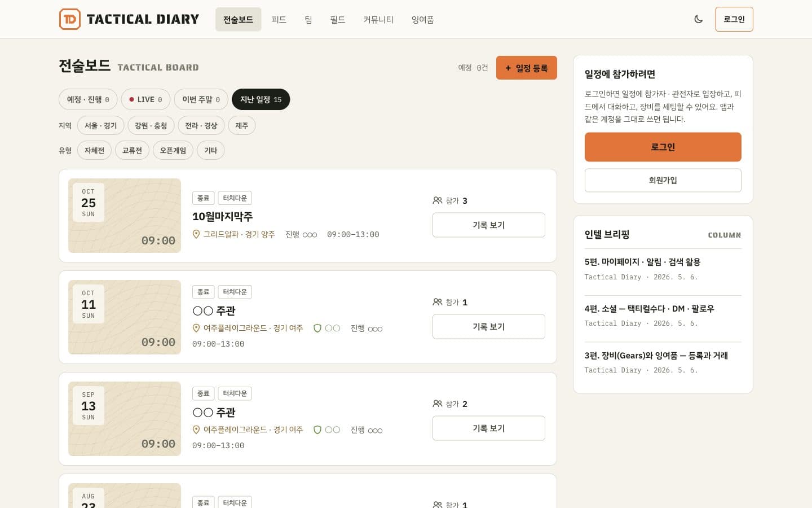Filter by 교류전 type

pyautogui.click(x=132, y=150)
